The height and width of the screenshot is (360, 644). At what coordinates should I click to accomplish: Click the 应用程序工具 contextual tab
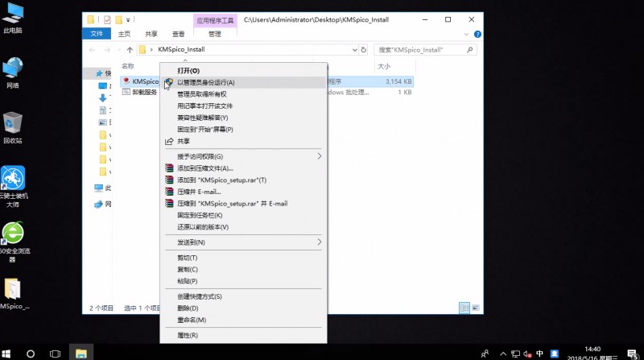click(215, 20)
